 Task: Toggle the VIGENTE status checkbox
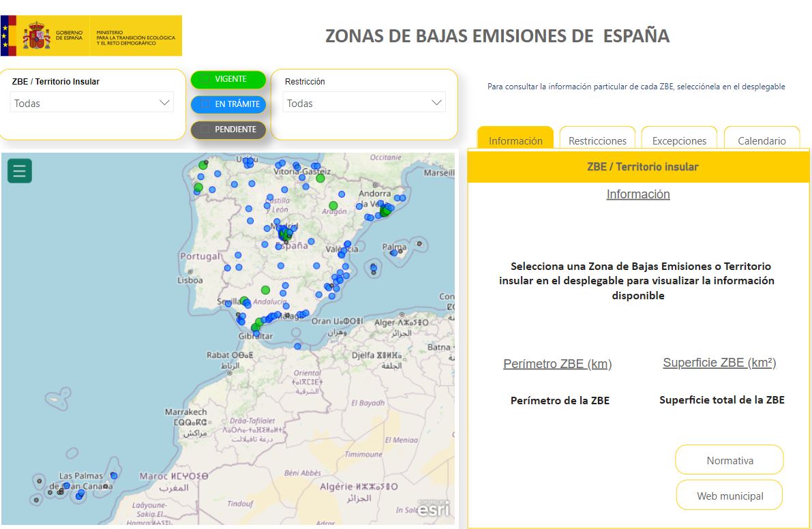(205, 79)
